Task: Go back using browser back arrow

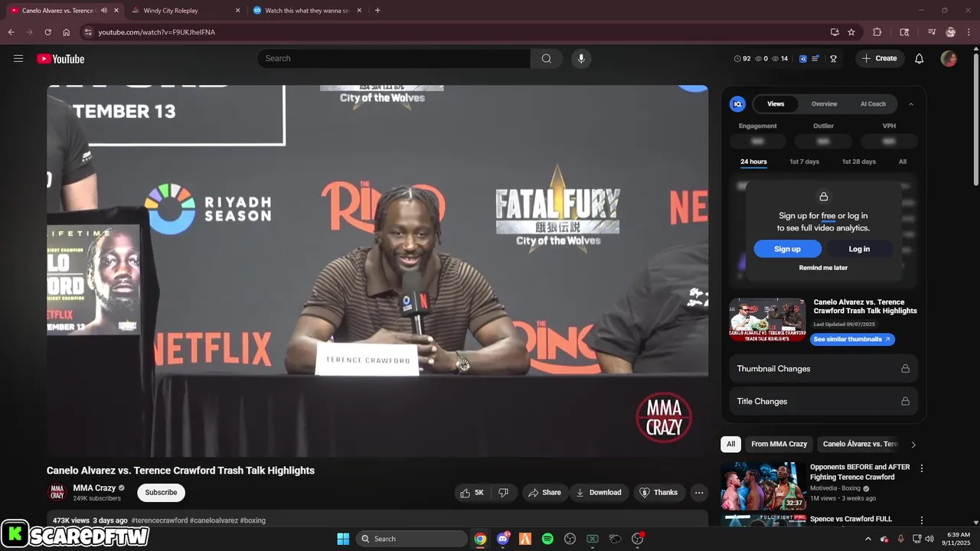Action: coord(11,32)
